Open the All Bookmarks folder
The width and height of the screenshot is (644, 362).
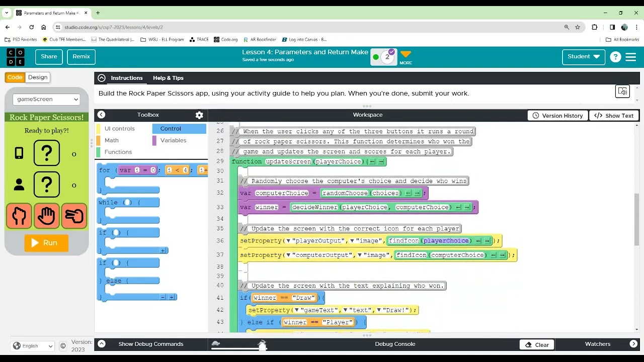click(x=622, y=39)
